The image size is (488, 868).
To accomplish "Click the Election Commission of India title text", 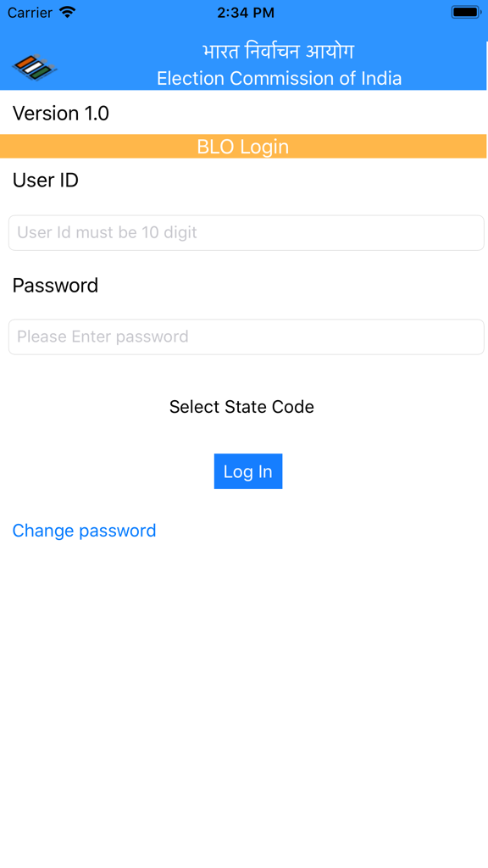I will click(280, 78).
